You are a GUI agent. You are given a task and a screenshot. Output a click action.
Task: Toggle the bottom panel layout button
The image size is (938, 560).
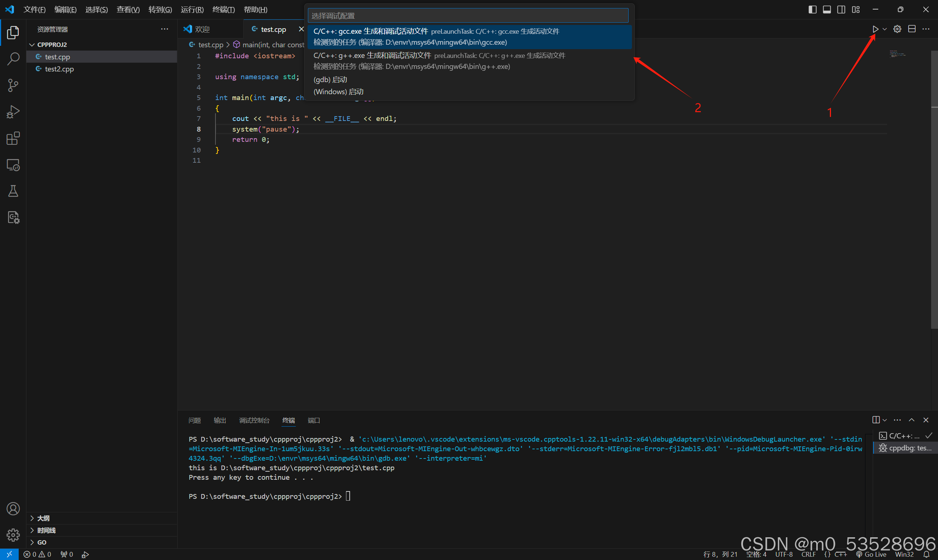(x=827, y=10)
